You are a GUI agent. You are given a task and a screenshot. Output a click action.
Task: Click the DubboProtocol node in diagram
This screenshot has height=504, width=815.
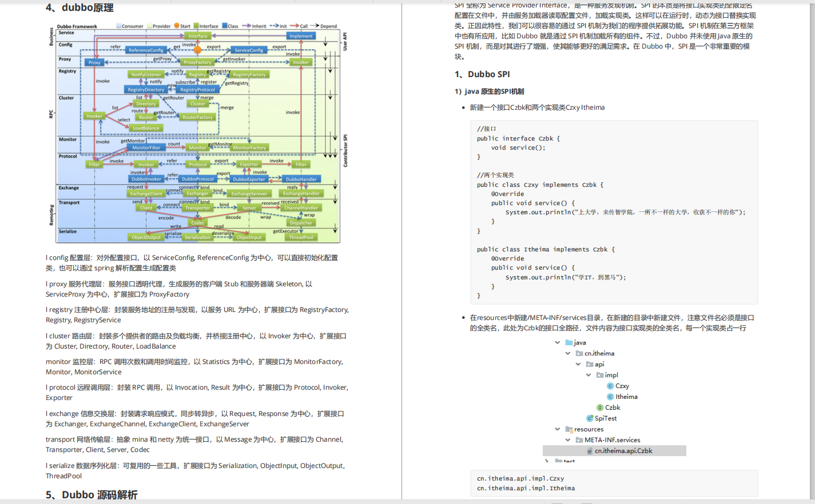click(x=198, y=179)
